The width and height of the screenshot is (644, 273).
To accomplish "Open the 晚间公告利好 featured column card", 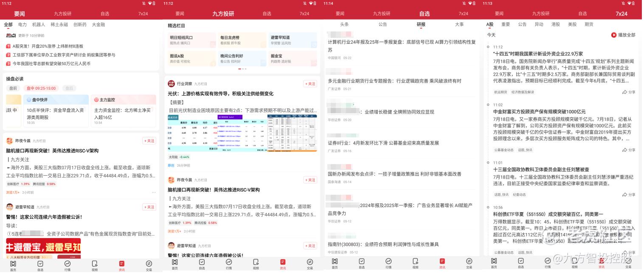I will (242, 58).
